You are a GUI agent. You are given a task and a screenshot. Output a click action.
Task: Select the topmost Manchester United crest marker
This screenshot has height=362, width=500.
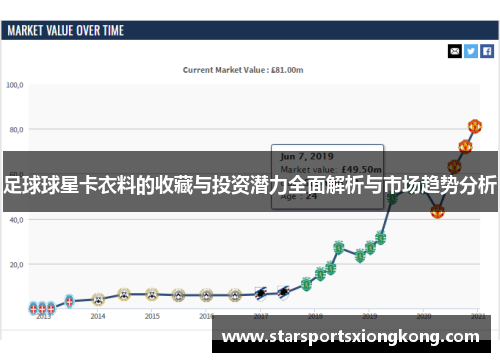coord(475,126)
